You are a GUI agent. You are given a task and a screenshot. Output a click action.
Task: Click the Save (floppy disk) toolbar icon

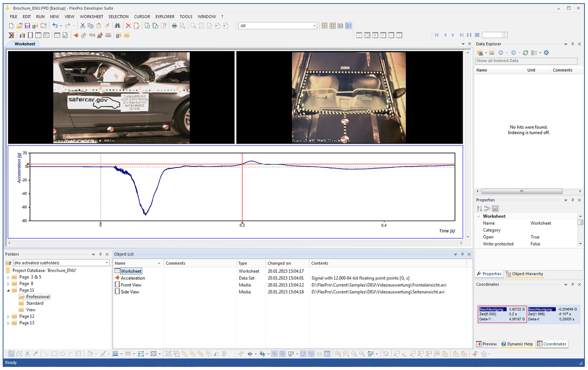click(27, 26)
